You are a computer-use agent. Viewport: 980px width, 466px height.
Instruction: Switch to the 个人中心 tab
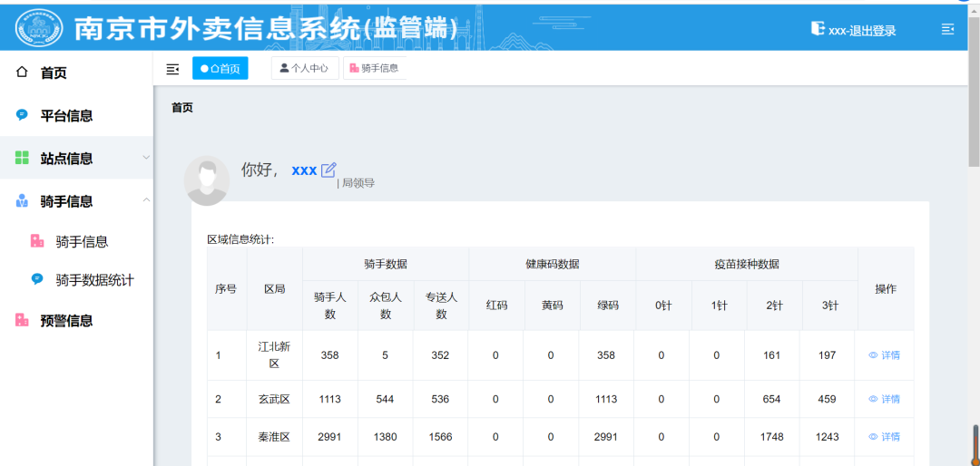tap(305, 68)
